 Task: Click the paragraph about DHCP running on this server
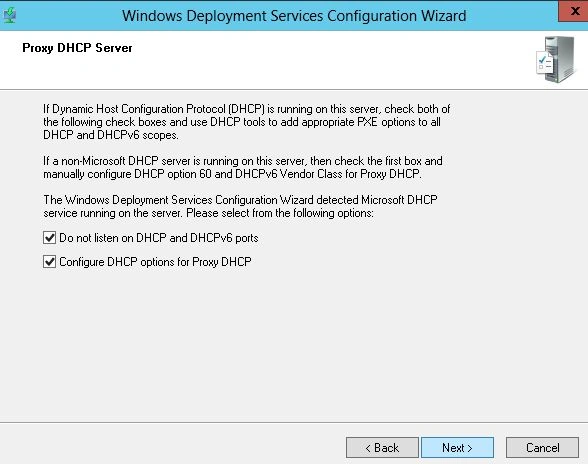pos(246,122)
